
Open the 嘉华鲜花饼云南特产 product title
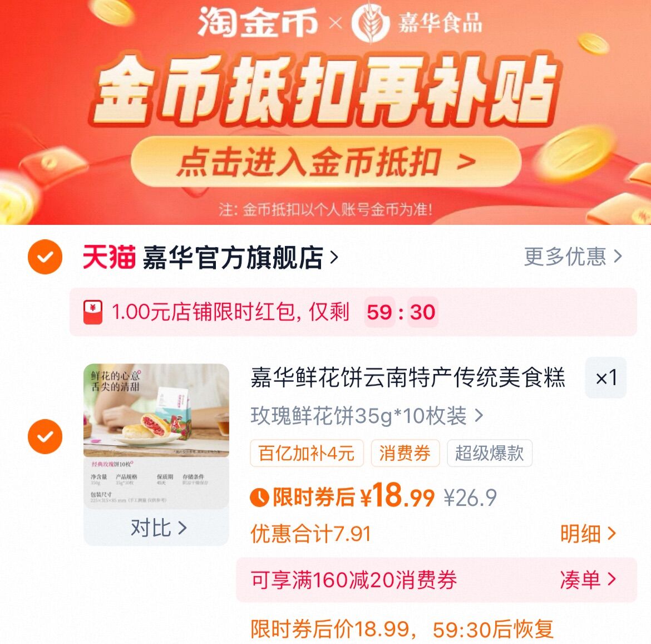point(408,377)
